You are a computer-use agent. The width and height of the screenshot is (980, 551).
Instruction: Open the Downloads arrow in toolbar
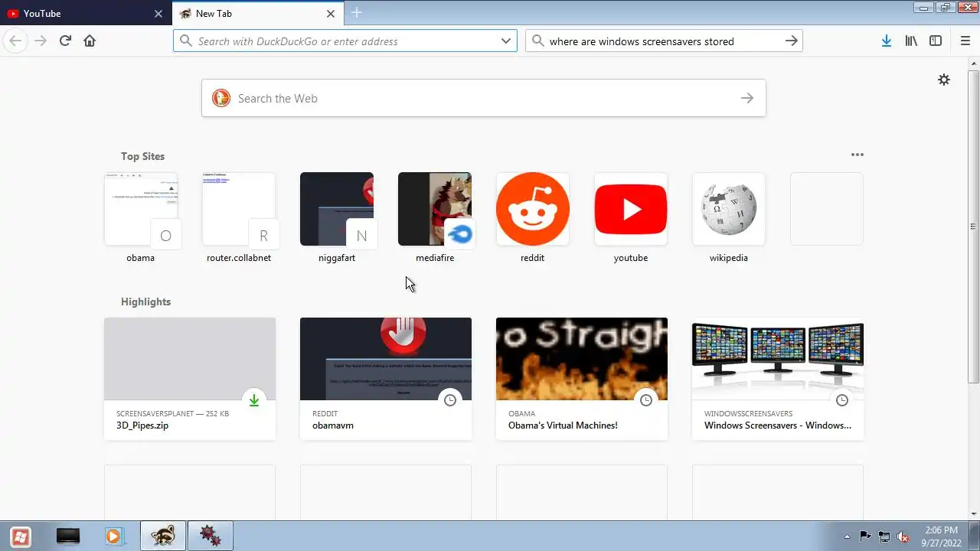886,41
